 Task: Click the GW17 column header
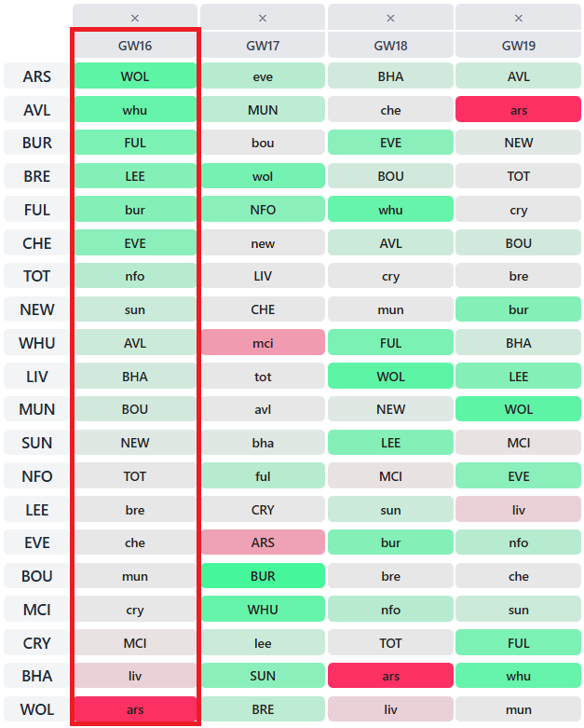tap(263, 45)
